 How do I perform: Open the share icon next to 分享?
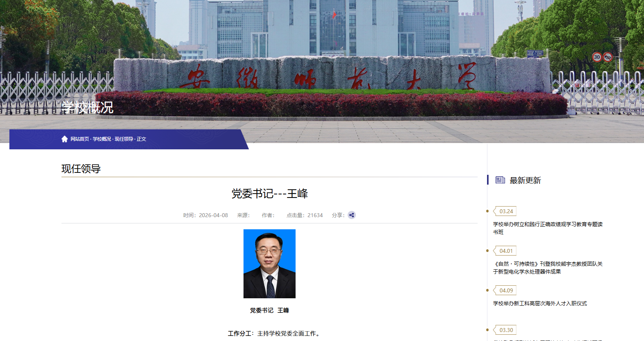point(352,215)
